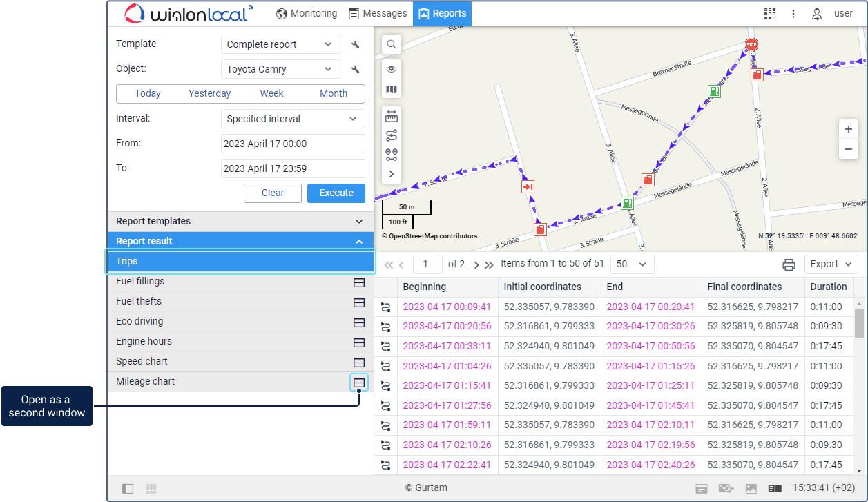Toggle the pictures window icon in bottom bar
Screen dimensions: 868x502
[751, 488]
